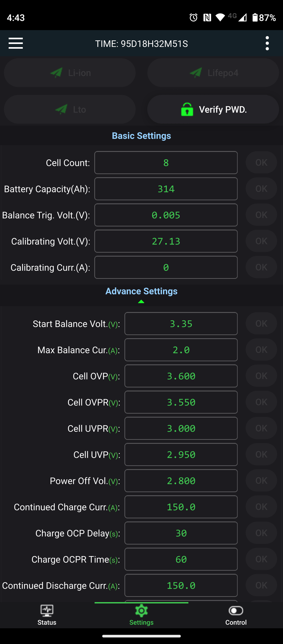Screen dimensions: 283x644
Task: Edit the Cell OVP voltage field
Action: pos(181,376)
